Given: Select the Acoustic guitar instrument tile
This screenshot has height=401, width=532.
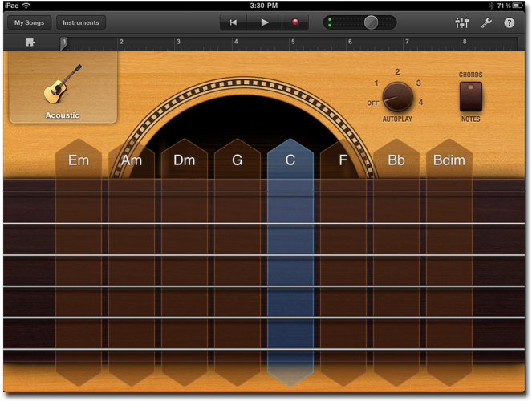Looking at the screenshot, I should (63, 87).
